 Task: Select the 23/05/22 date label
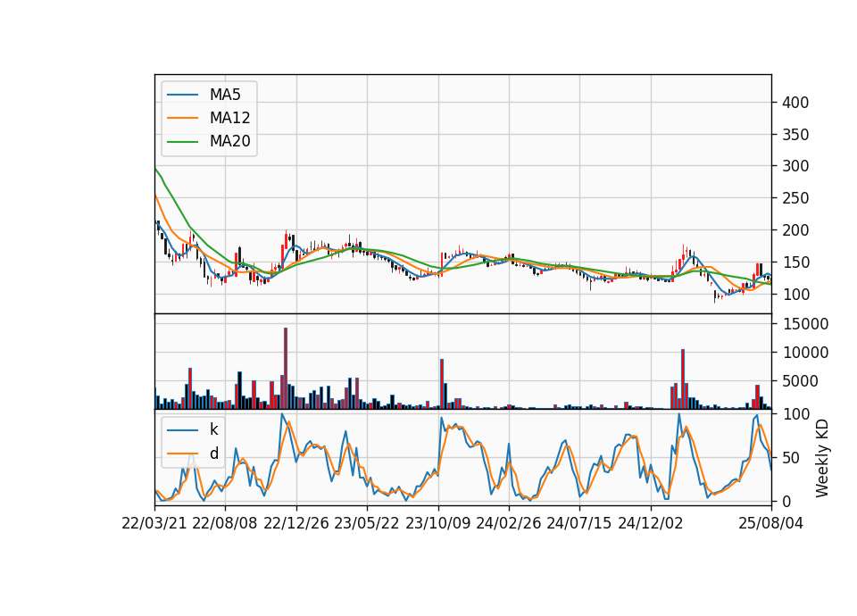point(367,523)
